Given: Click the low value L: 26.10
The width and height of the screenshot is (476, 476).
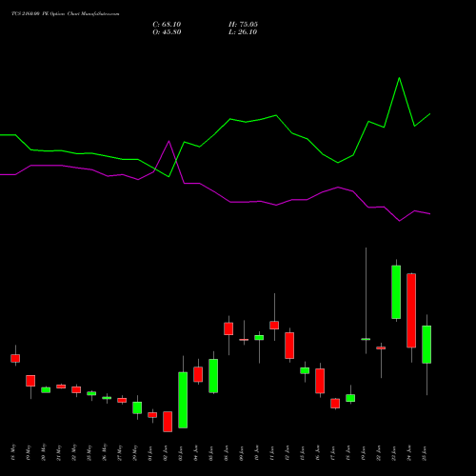Looking at the screenshot, I should (x=243, y=32).
